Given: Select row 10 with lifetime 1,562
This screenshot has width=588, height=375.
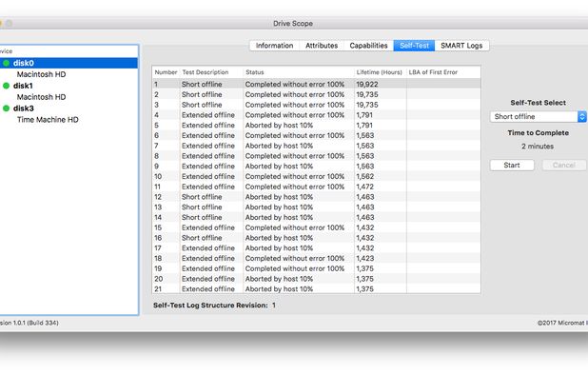Looking at the screenshot, I should [316, 176].
